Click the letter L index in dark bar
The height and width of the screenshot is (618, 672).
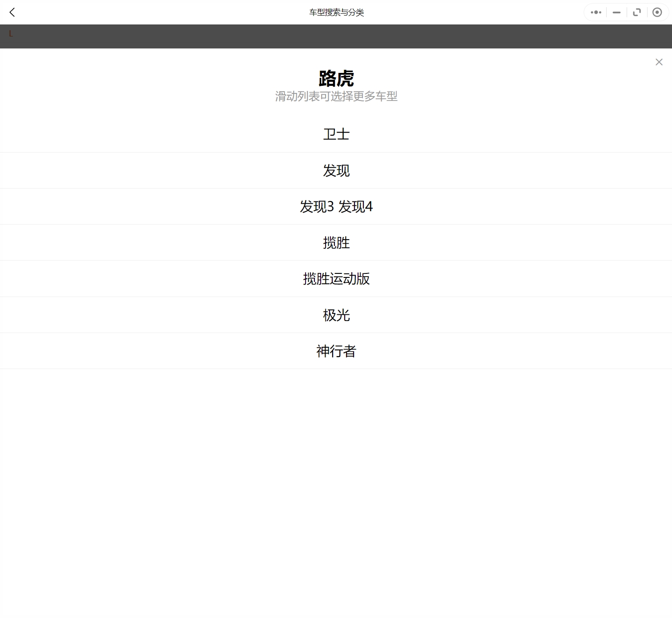click(x=11, y=34)
